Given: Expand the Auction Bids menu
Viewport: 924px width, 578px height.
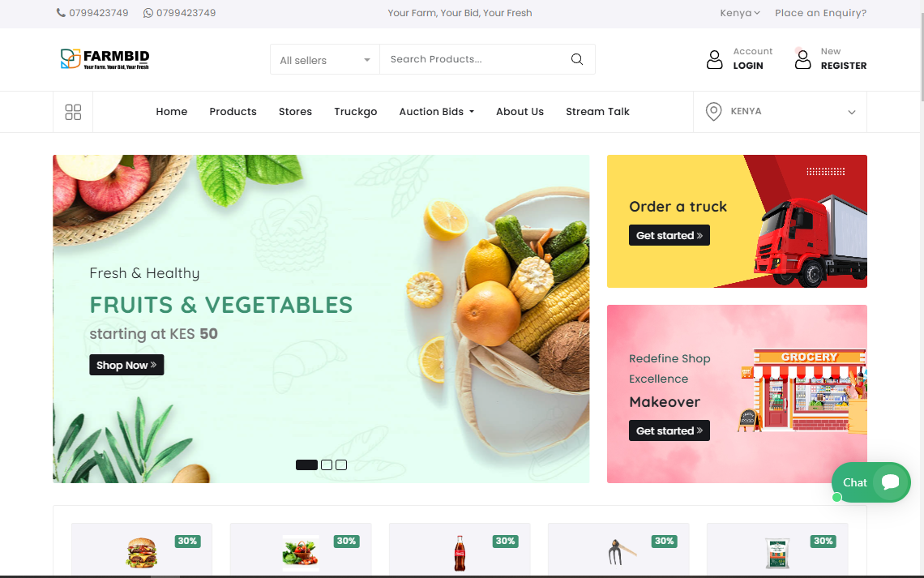Looking at the screenshot, I should point(437,112).
